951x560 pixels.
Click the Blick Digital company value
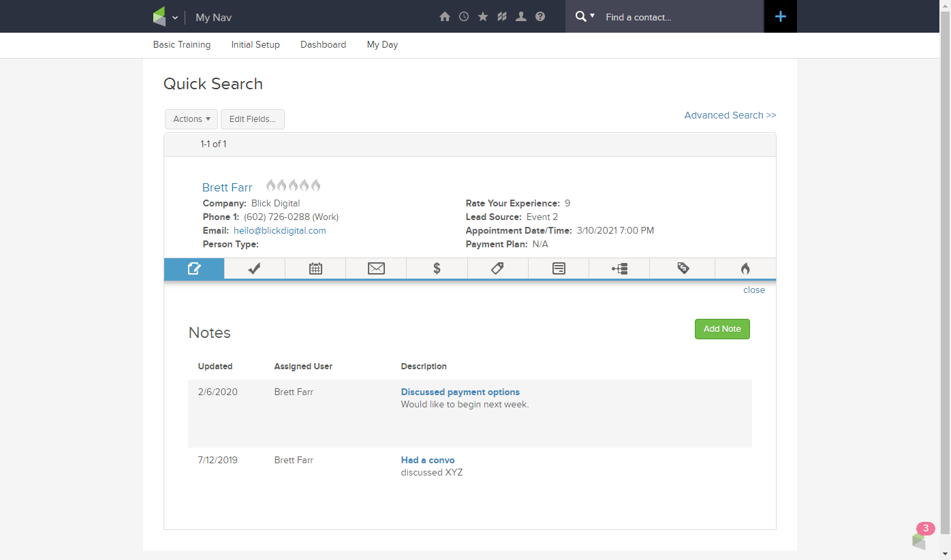276,204
